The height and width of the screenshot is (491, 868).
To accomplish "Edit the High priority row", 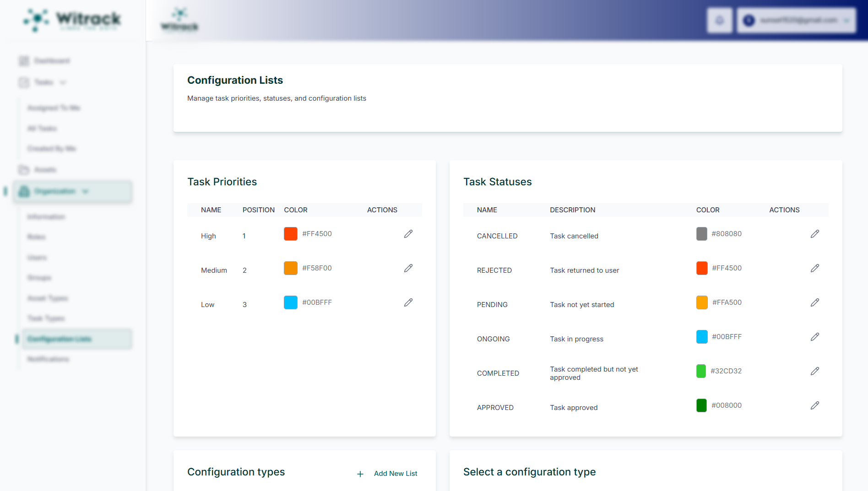I will [408, 234].
